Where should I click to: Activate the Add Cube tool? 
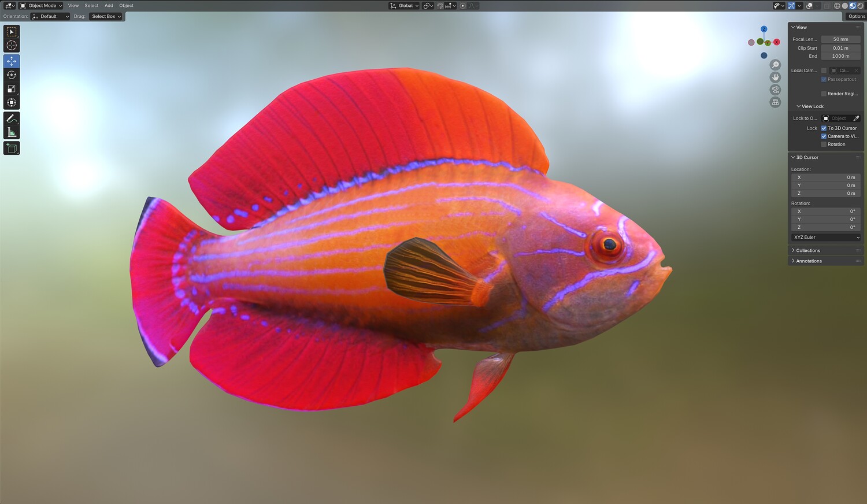(12, 148)
